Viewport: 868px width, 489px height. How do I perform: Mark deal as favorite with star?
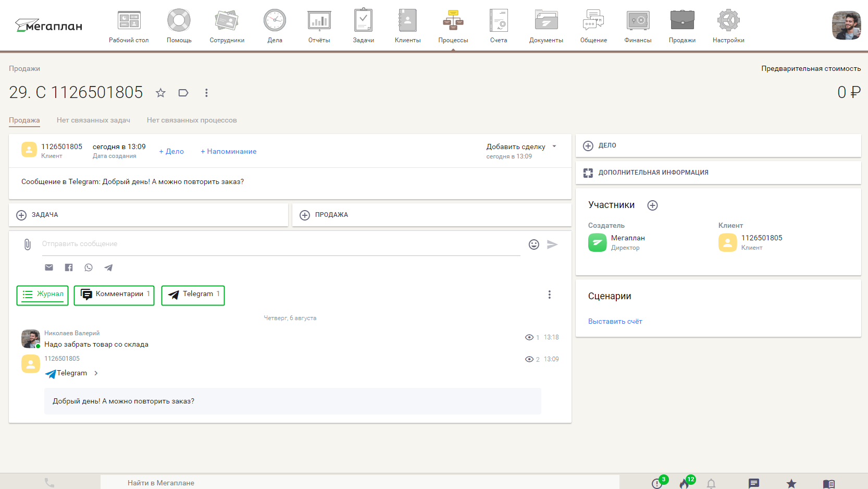[x=160, y=93]
